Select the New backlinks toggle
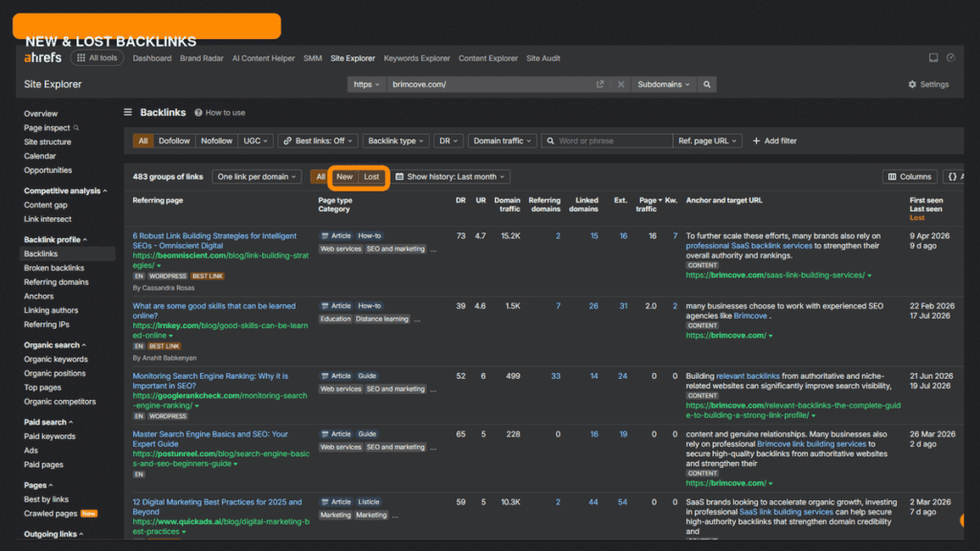The height and width of the screenshot is (551, 980). 345,177
